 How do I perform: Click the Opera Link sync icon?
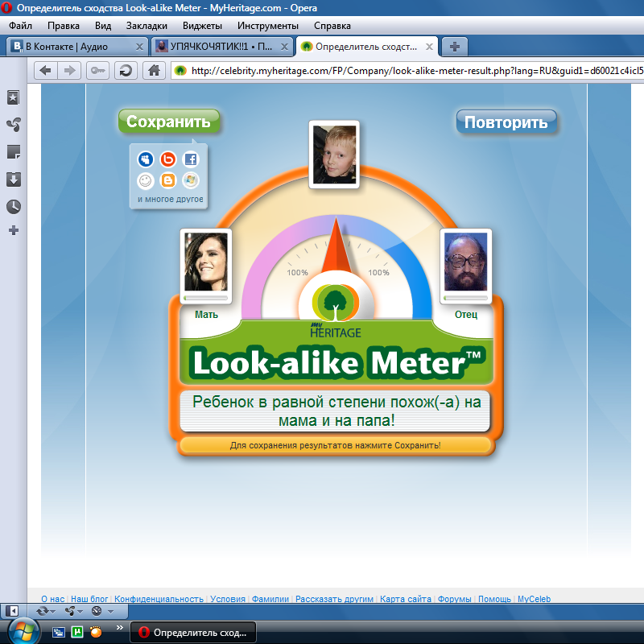[x=42, y=611]
